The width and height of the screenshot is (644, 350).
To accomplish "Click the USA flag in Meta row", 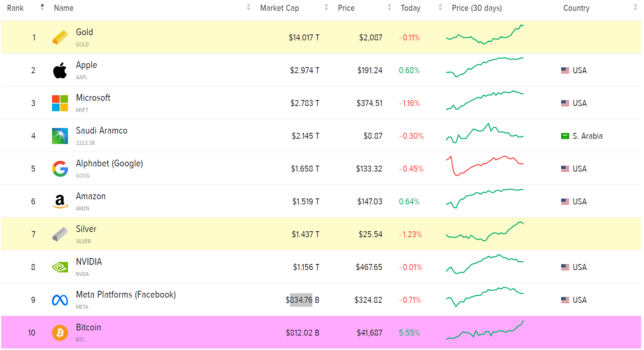I will 565,300.
